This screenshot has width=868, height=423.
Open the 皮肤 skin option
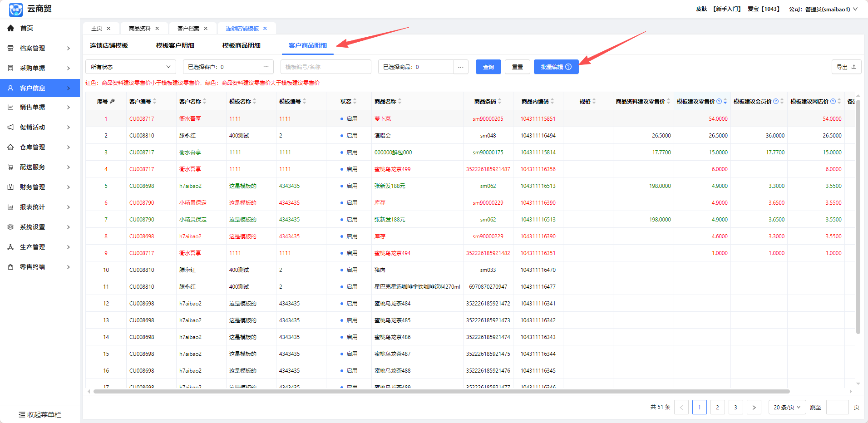pyautogui.click(x=701, y=9)
